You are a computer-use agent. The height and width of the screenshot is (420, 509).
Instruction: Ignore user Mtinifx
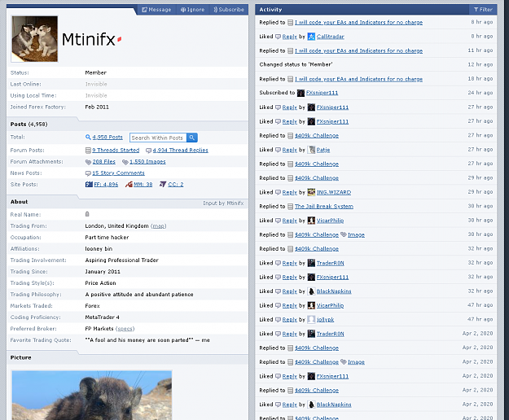tap(193, 10)
